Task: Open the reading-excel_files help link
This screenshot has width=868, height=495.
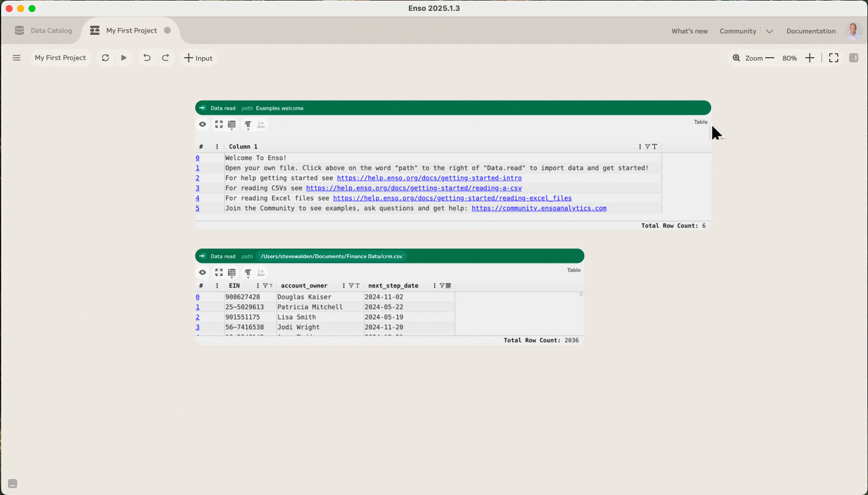Action: point(452,198)
